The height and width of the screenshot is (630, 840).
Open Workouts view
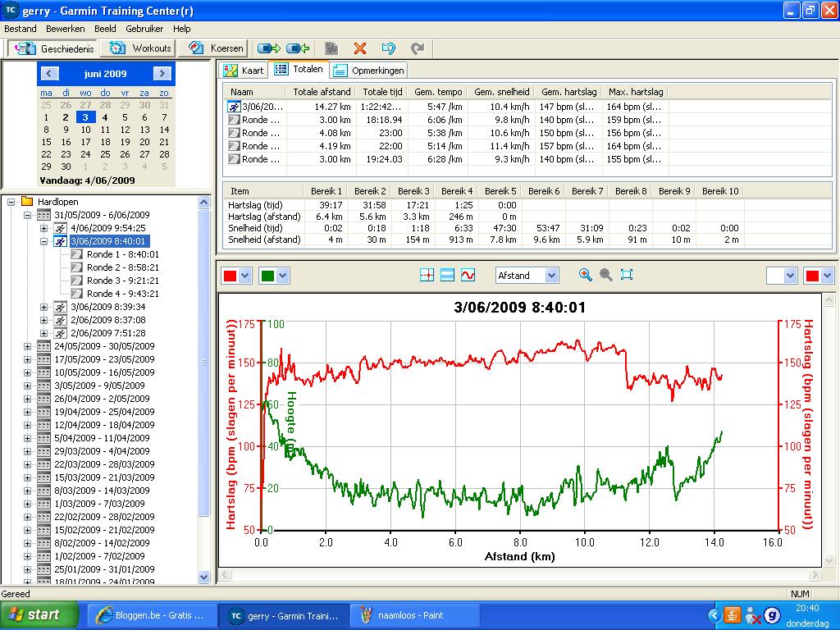tap(139, 48)
